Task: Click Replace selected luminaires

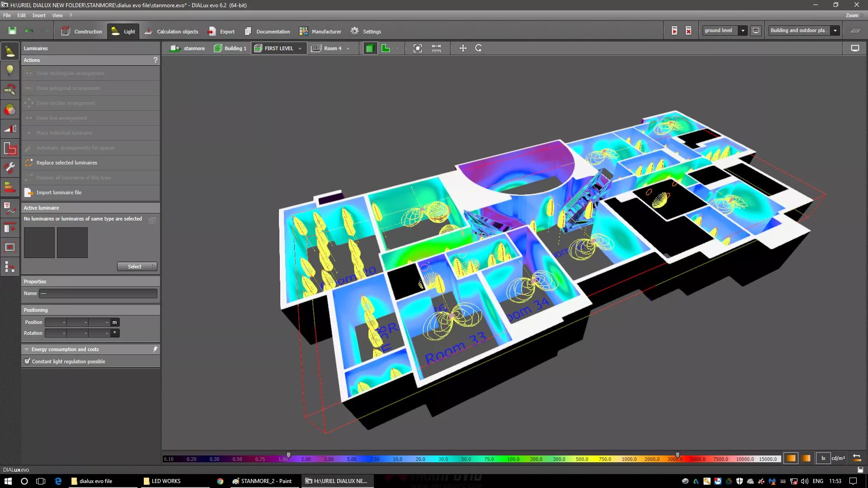Action: click(x=66, y=163)
